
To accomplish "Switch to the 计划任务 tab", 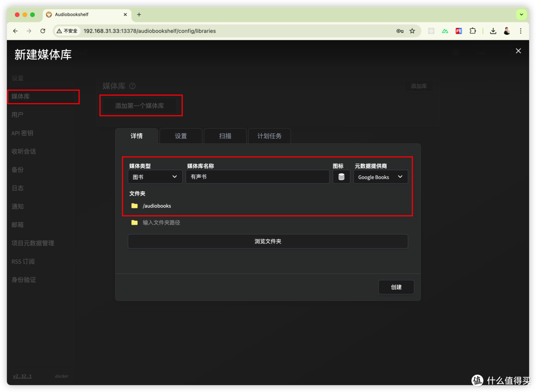I will 269,135.
